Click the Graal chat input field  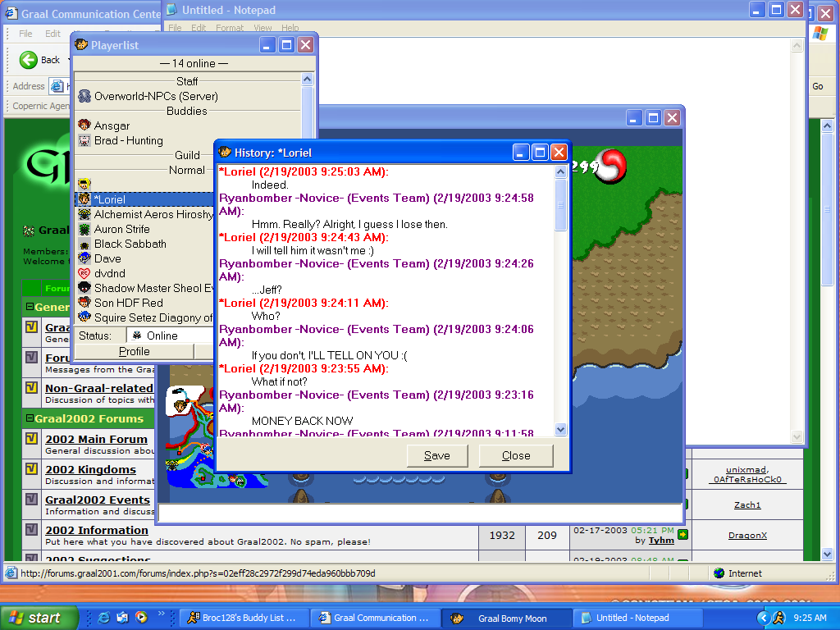(419, 514)
